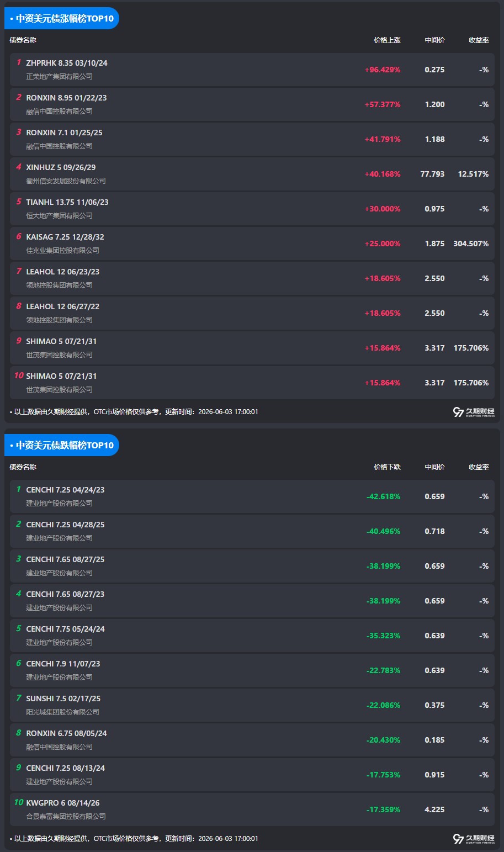The image size is (504, 852).
Task: Open CENCHI 7.9 11/07/23 bond row
Action: point(252,670)
